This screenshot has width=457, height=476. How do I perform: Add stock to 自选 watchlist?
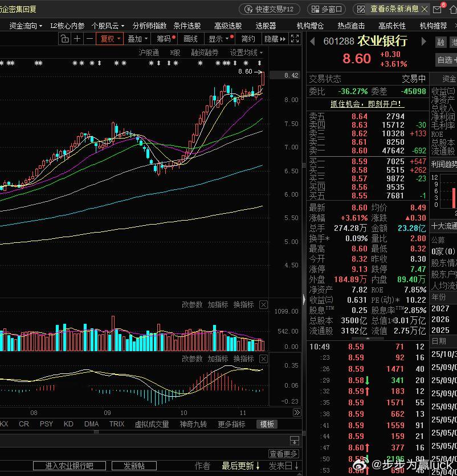pos(446,60)
